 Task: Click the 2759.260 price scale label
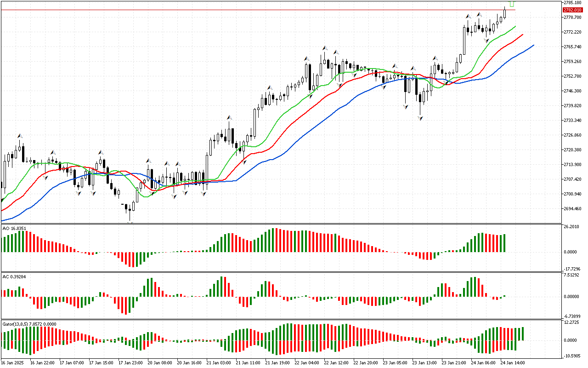572,62
